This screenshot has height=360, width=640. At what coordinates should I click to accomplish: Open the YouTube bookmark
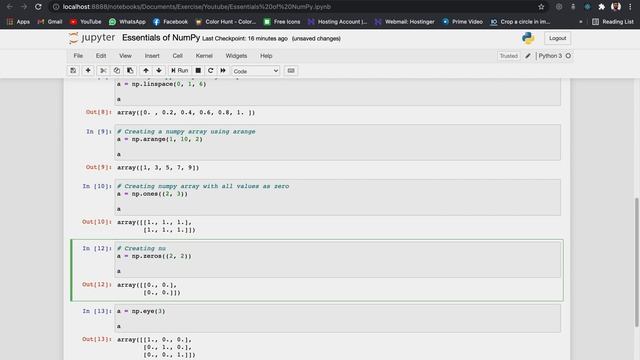tap(86, 22)
